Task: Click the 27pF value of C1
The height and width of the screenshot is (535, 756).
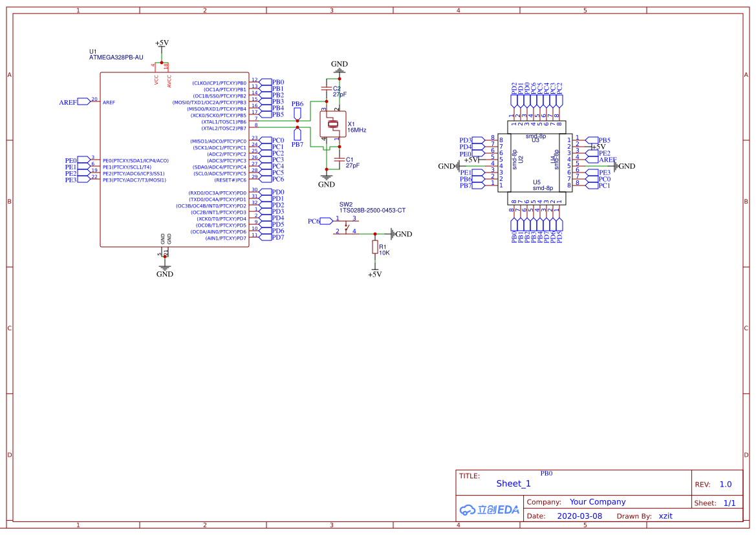Action: pos(352,165)
